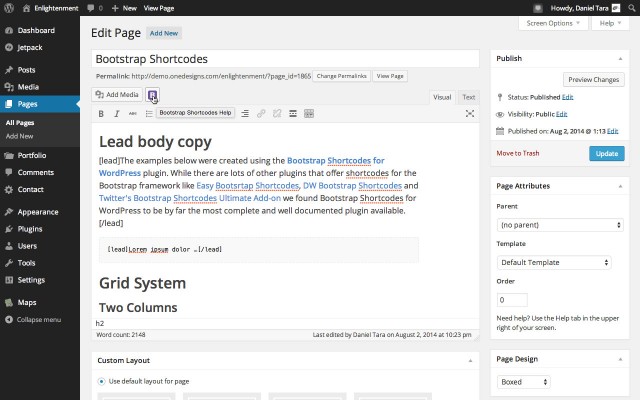The height and width of the screenshot is (400, 640).
Task: Switch to Text editor tab
Action: click(468, 97)
